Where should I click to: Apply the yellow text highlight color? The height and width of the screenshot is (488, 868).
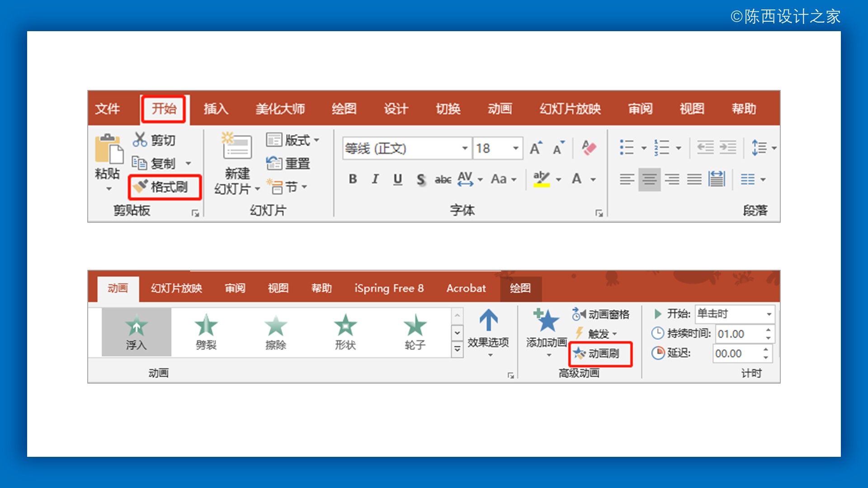tap(542, 179)
